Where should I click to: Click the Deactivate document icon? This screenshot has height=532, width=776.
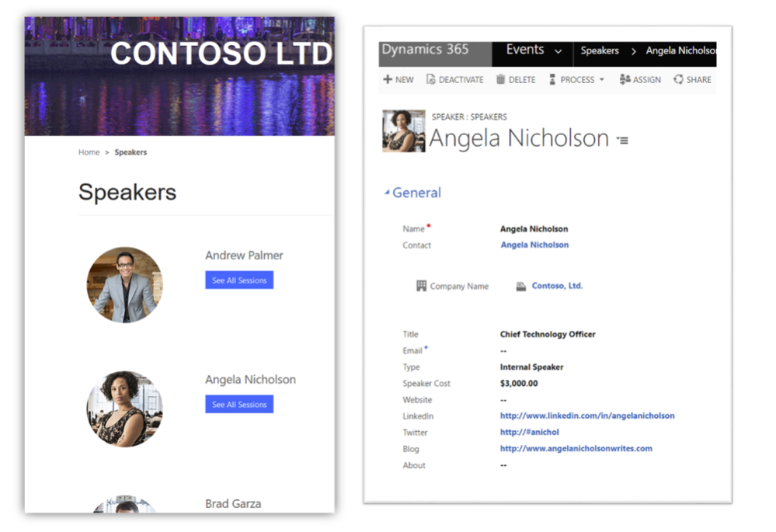click(x=430, y=79)
